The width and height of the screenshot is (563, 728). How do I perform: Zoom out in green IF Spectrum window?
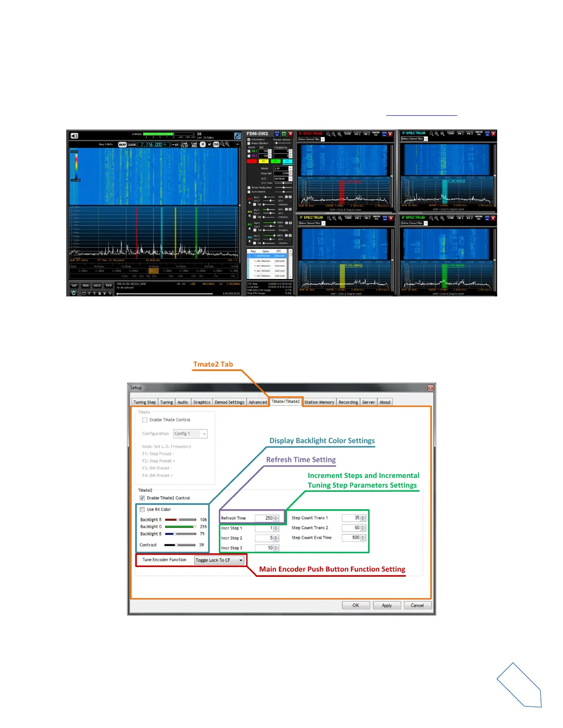click(x=431, y=218)
